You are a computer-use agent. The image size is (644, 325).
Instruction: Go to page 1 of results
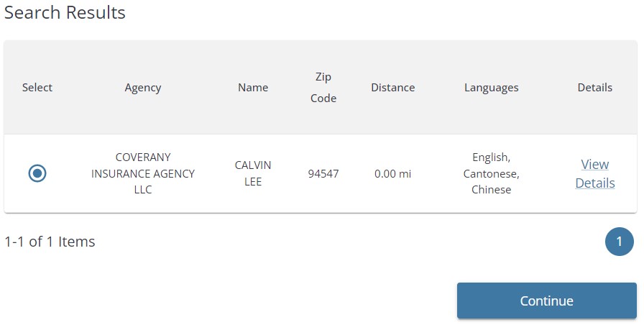(619, 242)
